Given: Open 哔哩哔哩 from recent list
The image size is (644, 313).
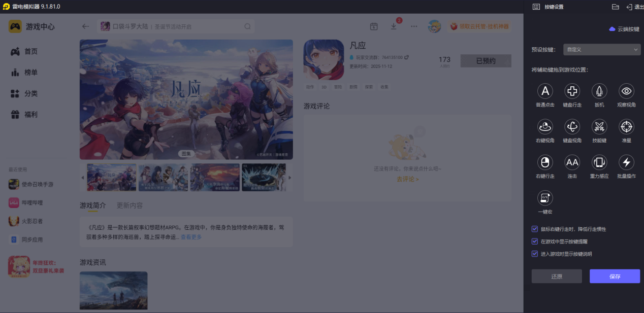Looking at the screenshot, I should pos(26,203).
